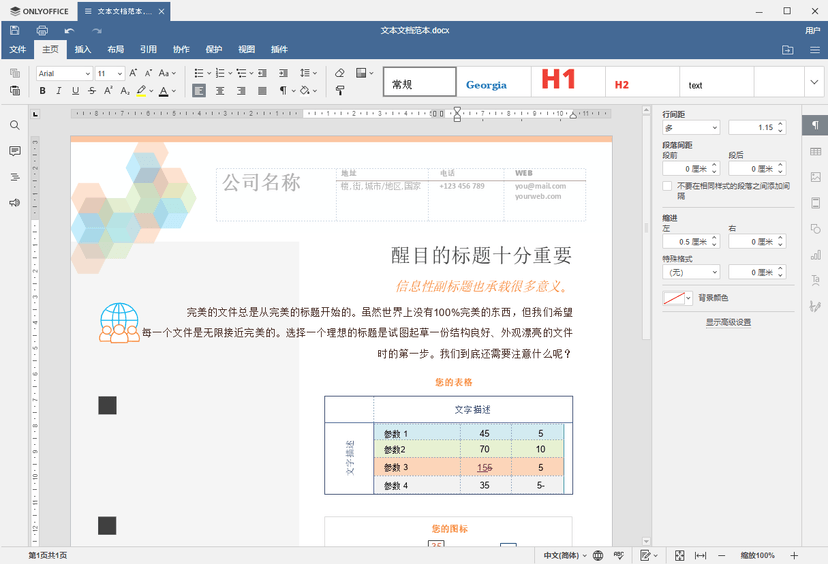The image size is (828, 564).
Task: Toggle paragraph settings panel in right sidebar
Action: click(x=815, y=125)
